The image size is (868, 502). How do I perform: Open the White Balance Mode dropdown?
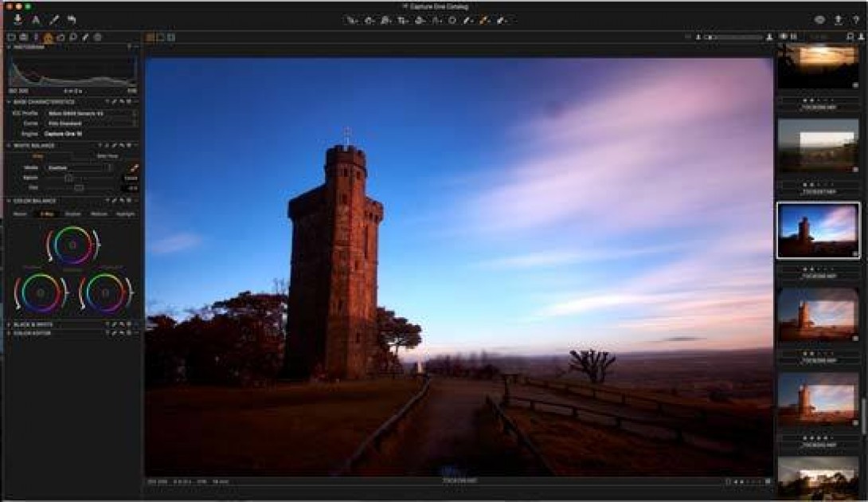pos(79,167)
